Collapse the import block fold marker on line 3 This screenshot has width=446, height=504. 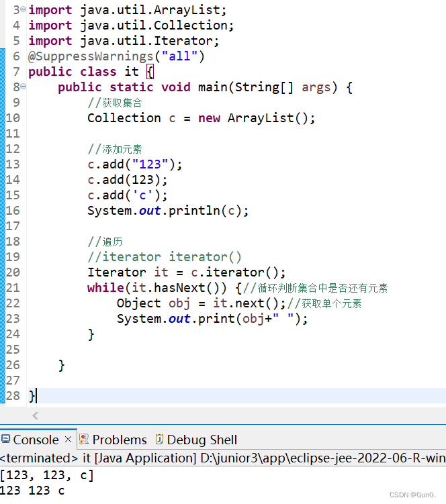pyautogui.click(x=23, y=9)
